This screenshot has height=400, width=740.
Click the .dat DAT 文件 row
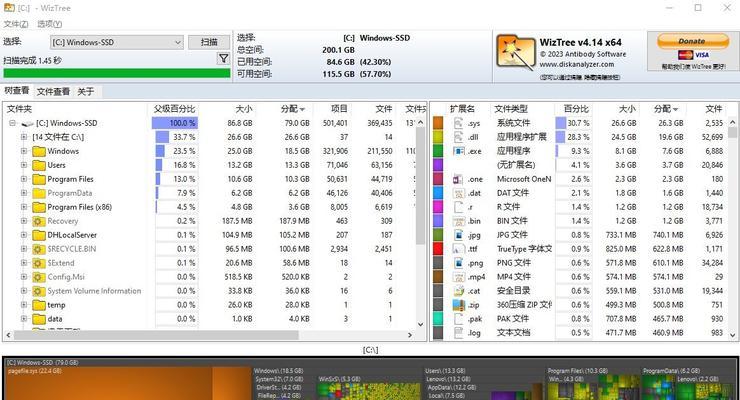click(580, 193)
